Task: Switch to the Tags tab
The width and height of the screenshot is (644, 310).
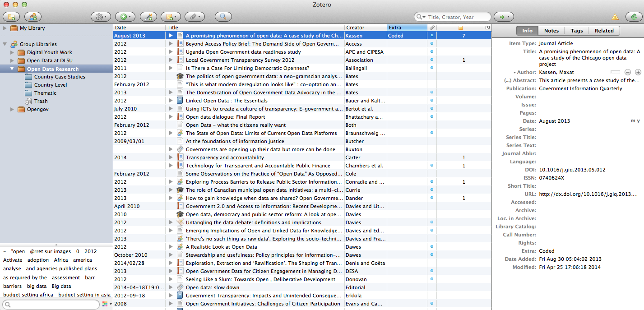Action: point(576,31)
